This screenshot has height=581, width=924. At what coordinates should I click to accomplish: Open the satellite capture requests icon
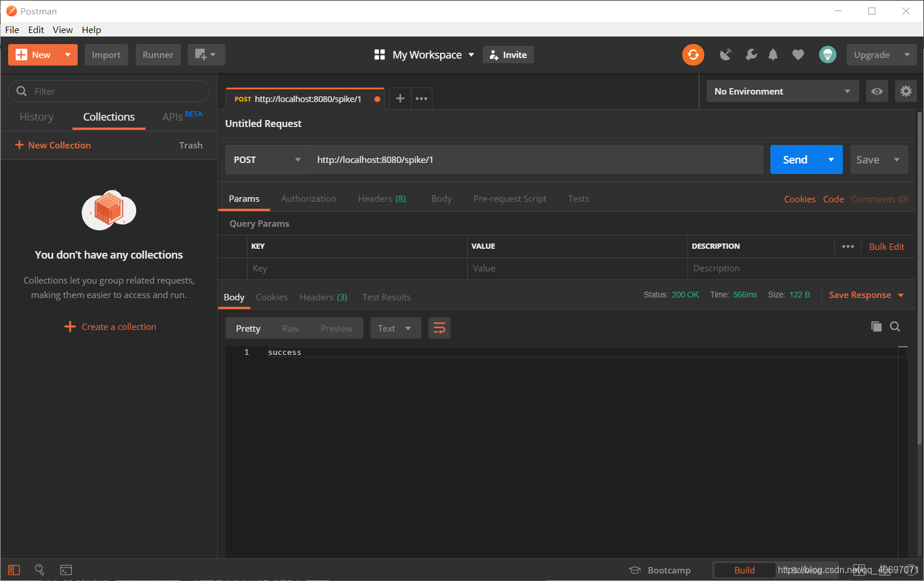click(726, 55)
